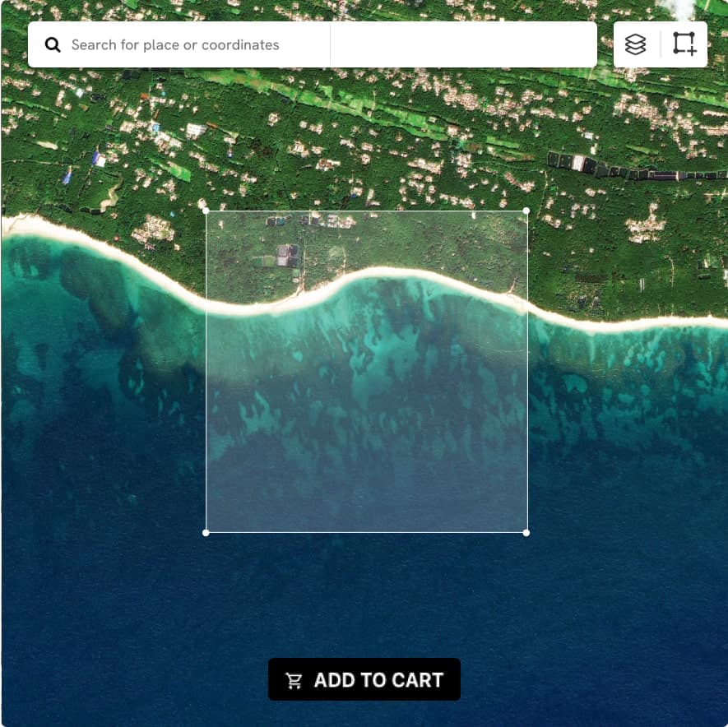The height and width of the screenshot is (727, 728).
Task: Select the draw area selection tool
Action: click(684, 44)
